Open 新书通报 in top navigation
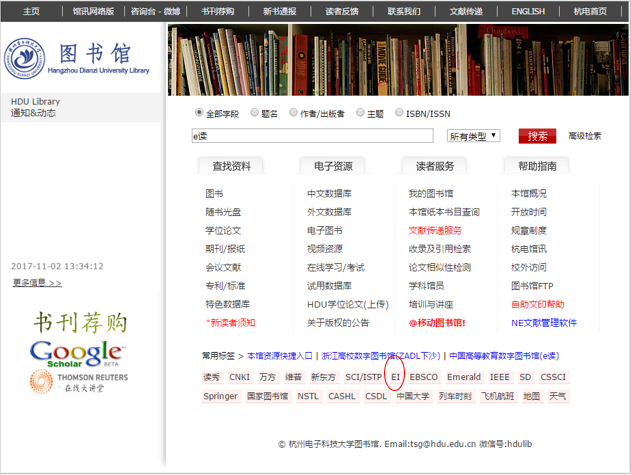Screen dimensions: 631x475 tap(280, 11)
